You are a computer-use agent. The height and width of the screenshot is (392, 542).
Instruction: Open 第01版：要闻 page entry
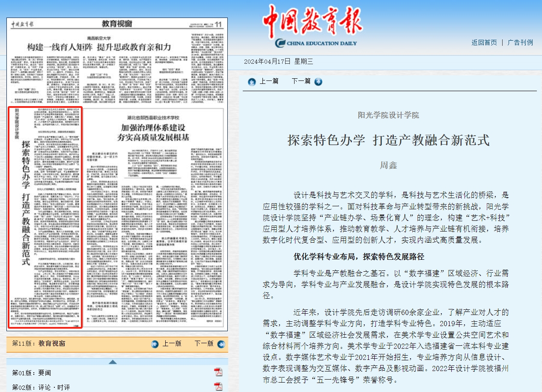click(31, 373)
